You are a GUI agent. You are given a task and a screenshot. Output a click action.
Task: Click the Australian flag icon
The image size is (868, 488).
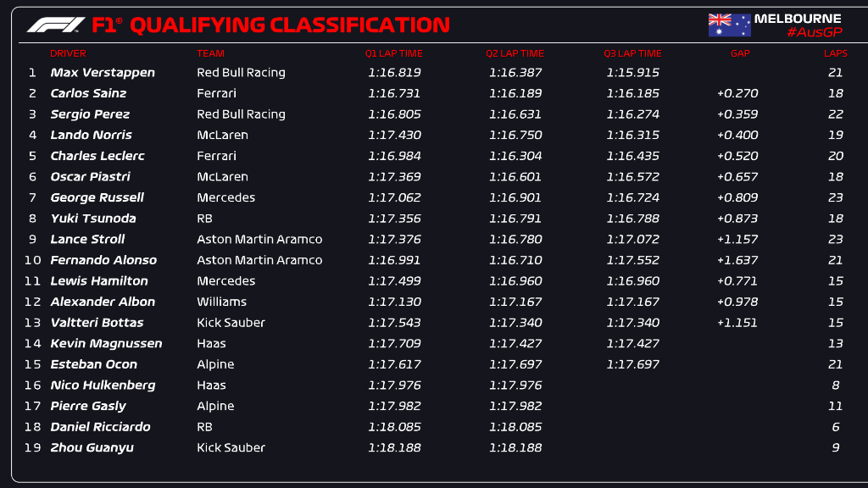[729, 25]
